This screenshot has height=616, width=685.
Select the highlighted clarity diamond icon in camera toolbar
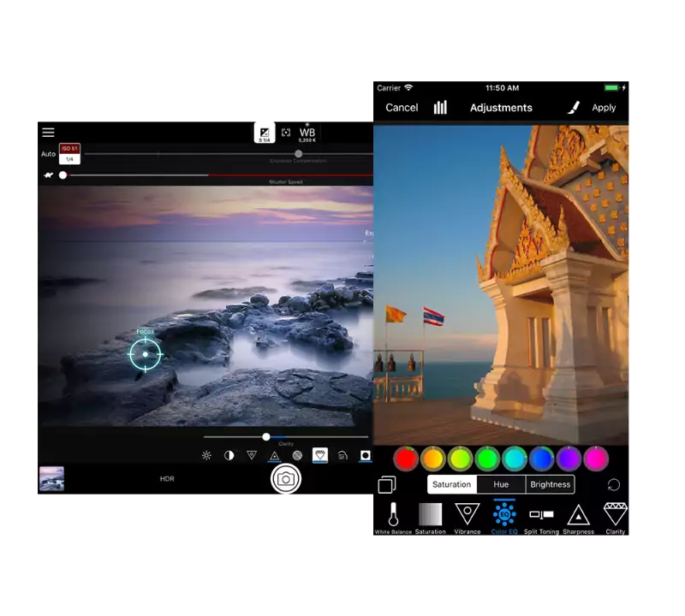tap(320, 455)
